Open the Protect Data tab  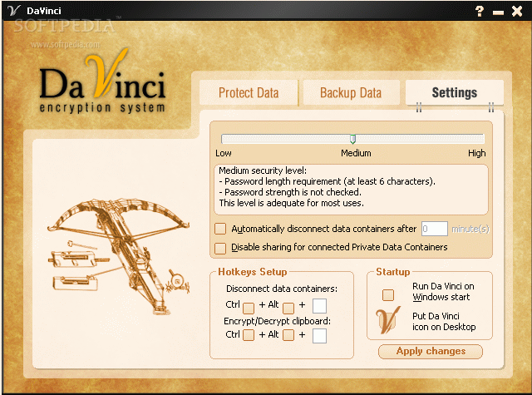pyautogui.click(x=249, y=92)
